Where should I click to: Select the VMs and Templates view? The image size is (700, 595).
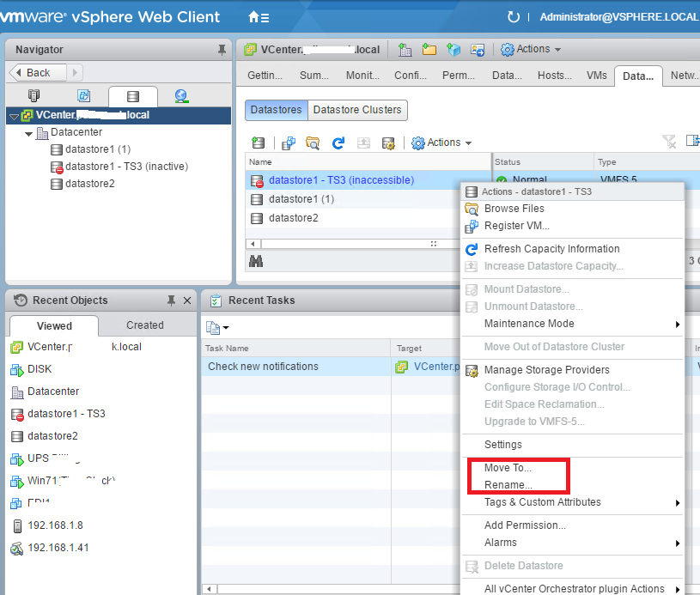click(x=82, y=96)
